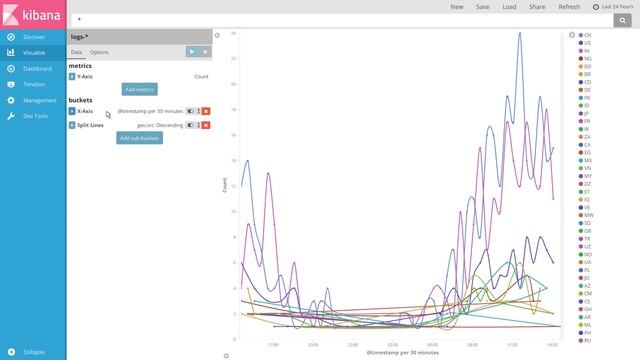The image size is (640, 360).
Task: Select the PK legend entry
Action: (585, 98)
